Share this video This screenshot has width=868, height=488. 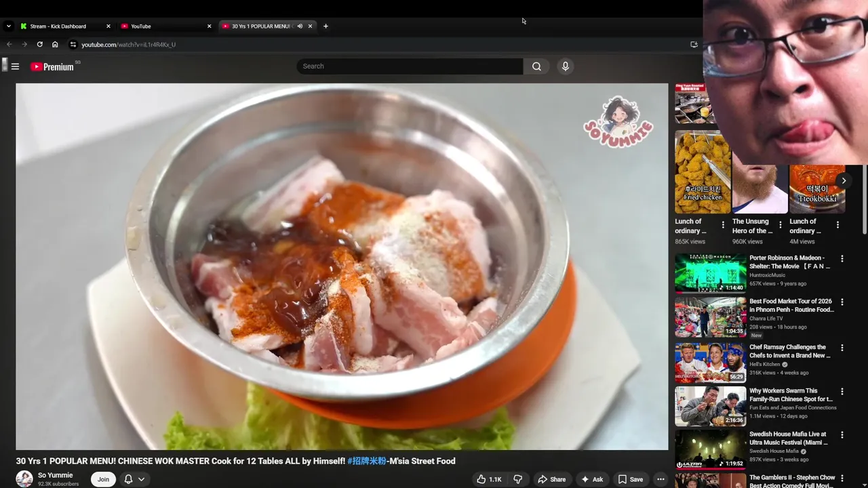click(x=551, y=479)
